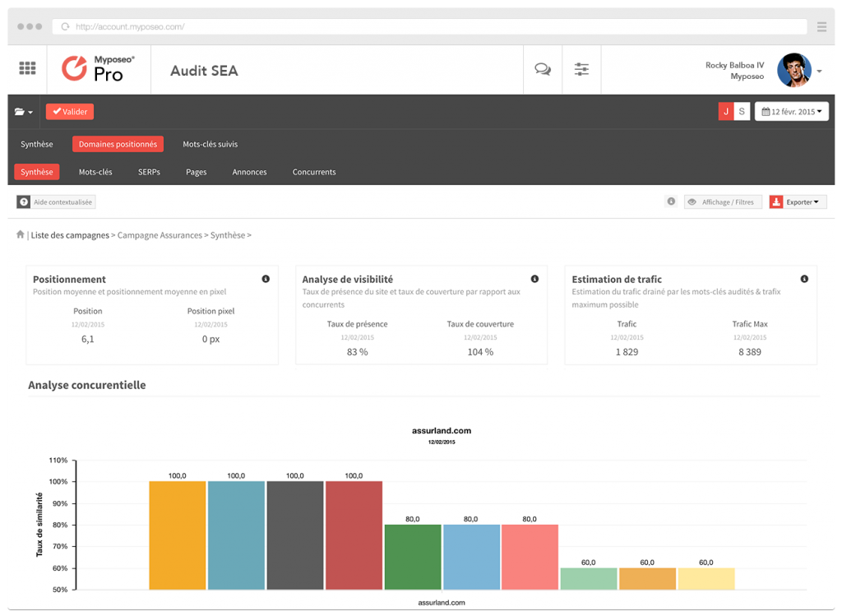The width and height of the screenshot is (842, 616).
Task: Click Taux de présence value 83 %
Action: tap(357, 352)
